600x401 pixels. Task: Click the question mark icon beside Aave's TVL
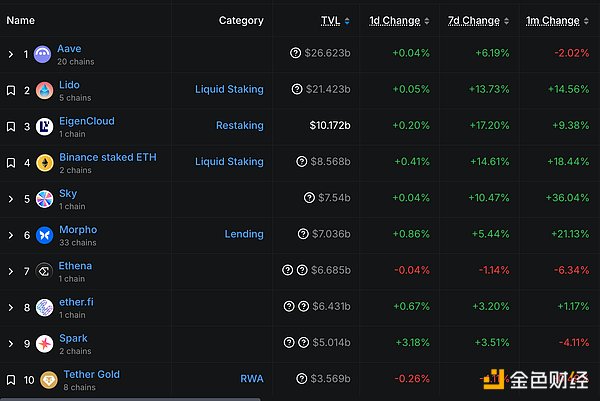click(x=296, y=54)
